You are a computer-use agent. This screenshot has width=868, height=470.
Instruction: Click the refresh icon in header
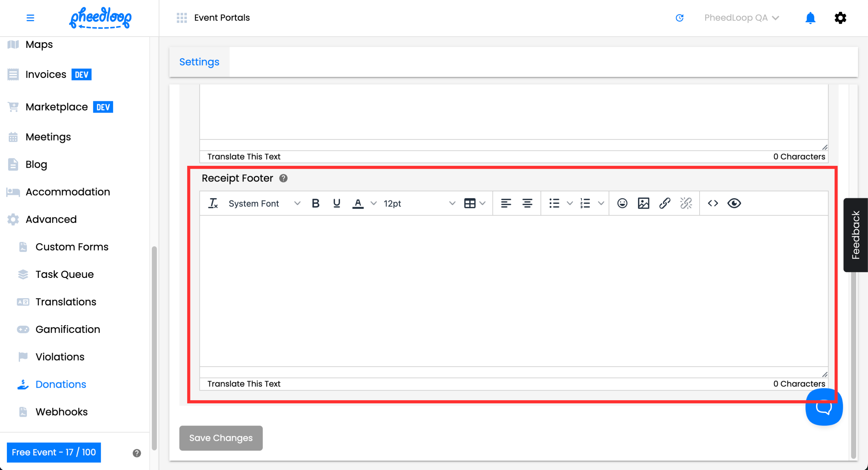(x=679, y=18)
